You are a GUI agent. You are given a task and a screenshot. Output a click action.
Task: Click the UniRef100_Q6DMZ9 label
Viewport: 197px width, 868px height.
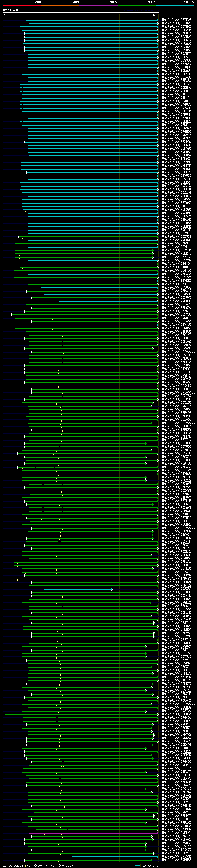click(x=176, y=91)
